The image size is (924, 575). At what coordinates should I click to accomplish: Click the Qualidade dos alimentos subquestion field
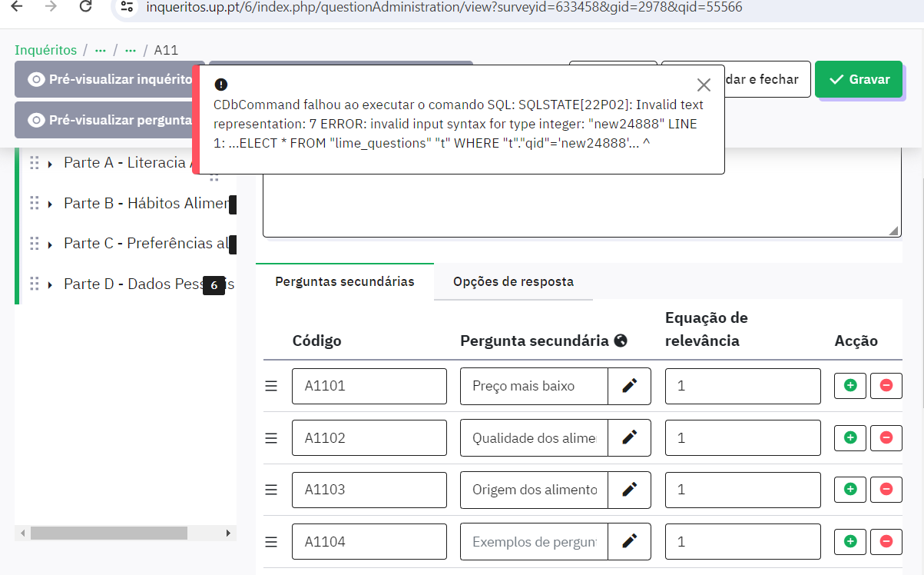pos(535,438)
